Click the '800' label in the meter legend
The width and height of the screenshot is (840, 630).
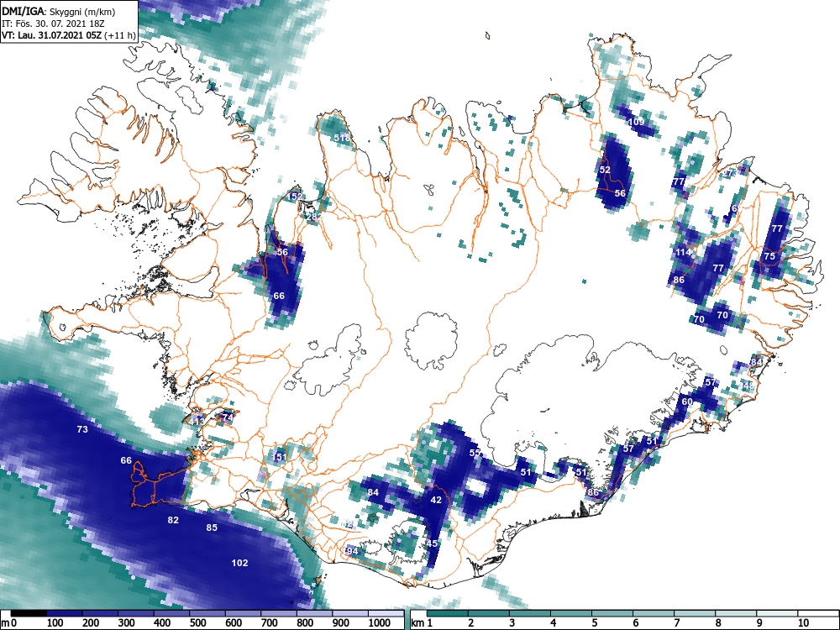point(305,623)
